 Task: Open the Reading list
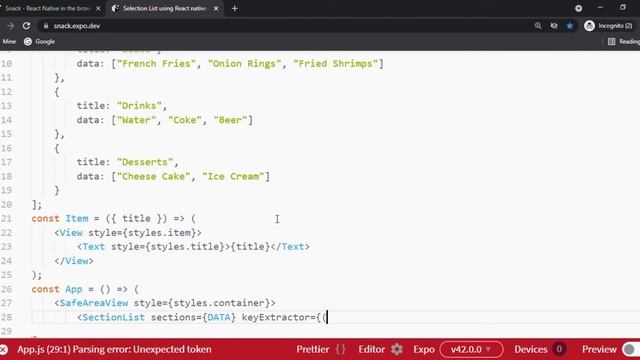tap(624, 42)
